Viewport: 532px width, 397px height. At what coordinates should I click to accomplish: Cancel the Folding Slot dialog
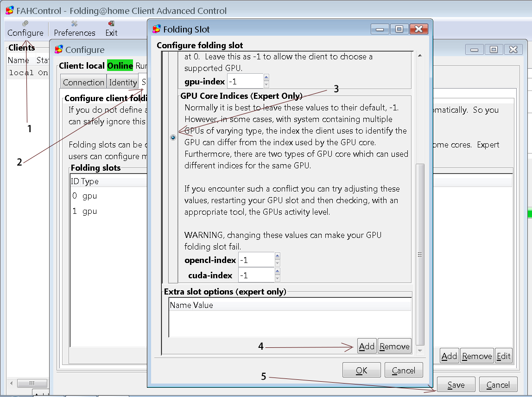[404, 370]
